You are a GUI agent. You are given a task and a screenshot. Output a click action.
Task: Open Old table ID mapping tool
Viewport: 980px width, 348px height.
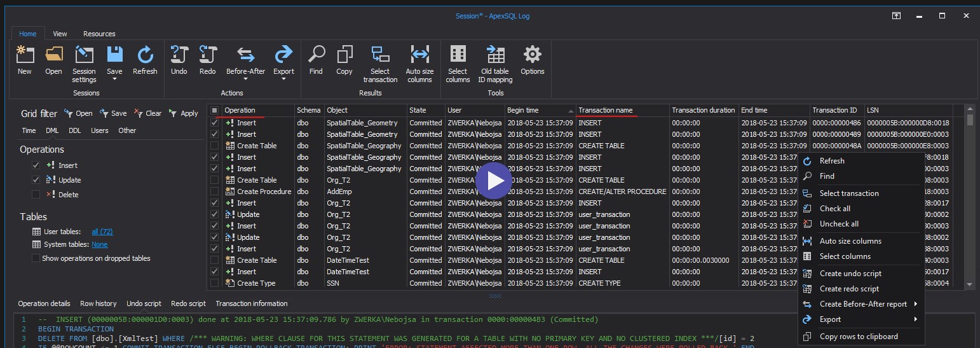[x=495, y=55]
